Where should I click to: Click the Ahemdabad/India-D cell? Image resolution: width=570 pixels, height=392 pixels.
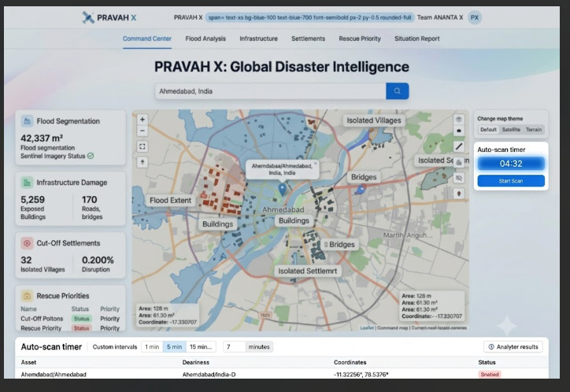pos(209,374)
